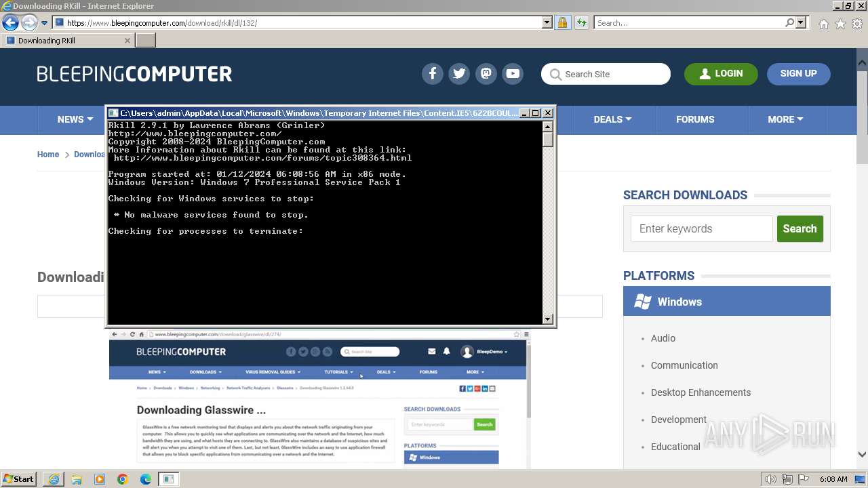Select the Windows platform header
This screenshot has height=488, width=868.
tap(727, 302)
